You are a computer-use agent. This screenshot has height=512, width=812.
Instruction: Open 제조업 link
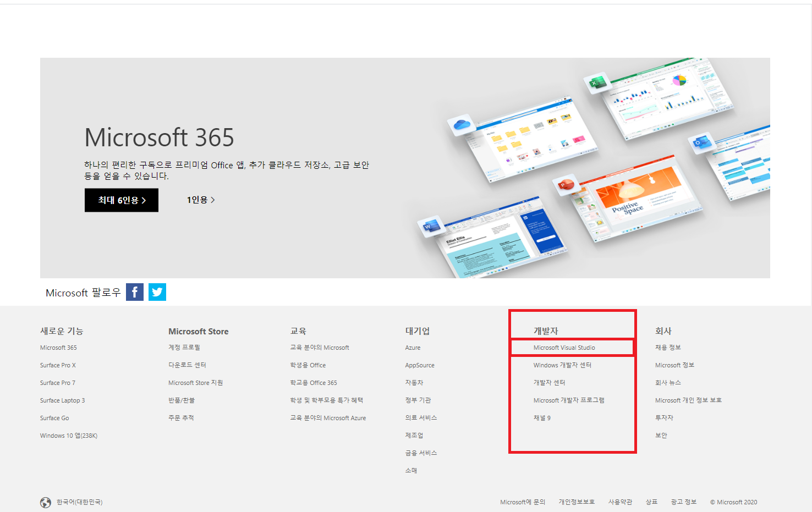[414, 436]
